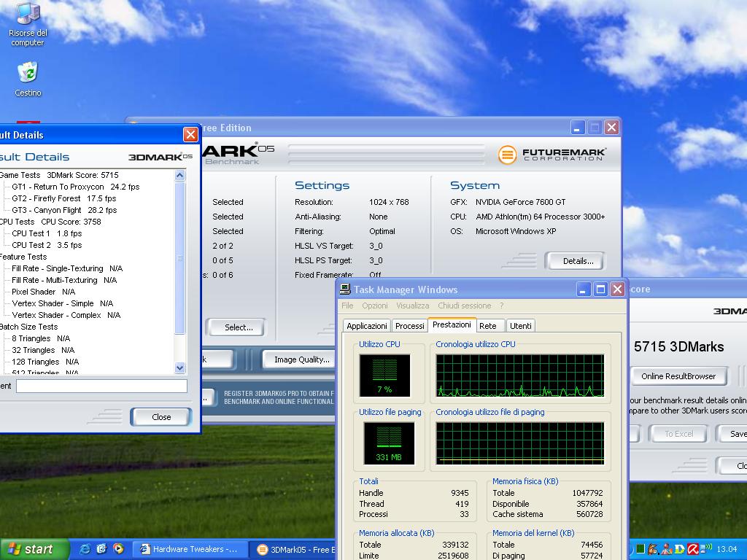Click the comment input field in Result Details
The height and width of the screenshot is (560, 747).
pyautogui.click(x=101, y=386)
